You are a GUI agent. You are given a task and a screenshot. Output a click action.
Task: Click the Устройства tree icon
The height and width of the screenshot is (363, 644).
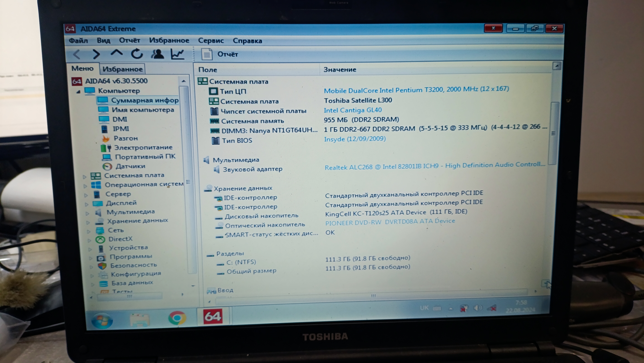coord(101,248)
